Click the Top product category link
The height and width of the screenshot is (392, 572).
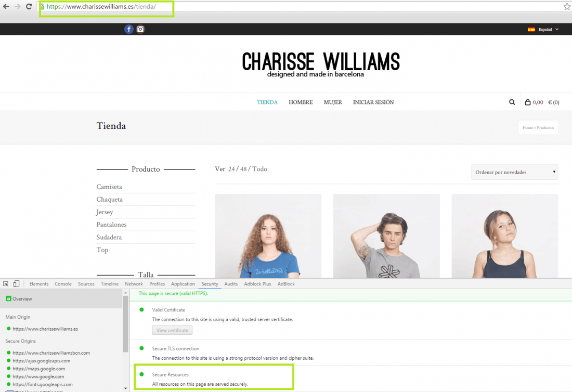coord(102,250)
